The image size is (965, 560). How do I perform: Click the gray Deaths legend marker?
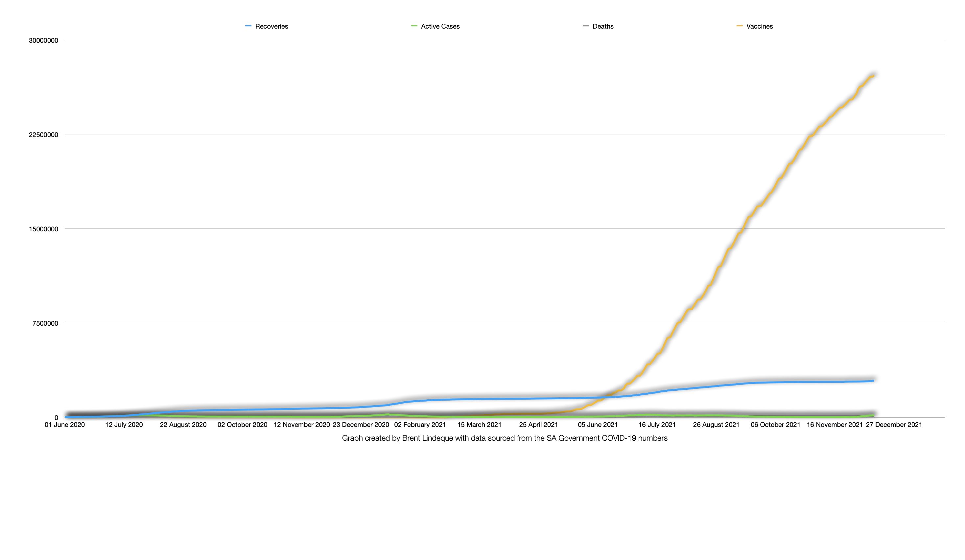coord(585,26)
